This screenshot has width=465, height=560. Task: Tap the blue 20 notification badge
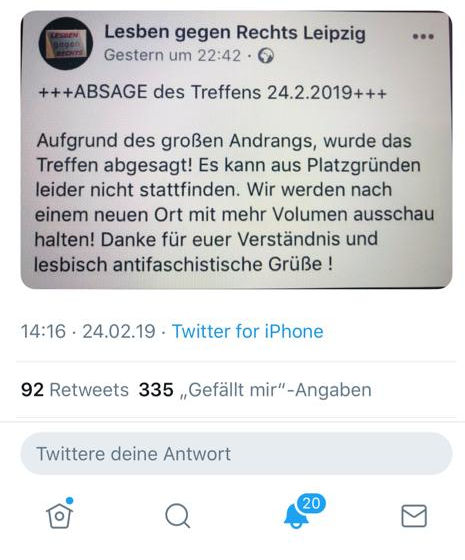(311, 504)
